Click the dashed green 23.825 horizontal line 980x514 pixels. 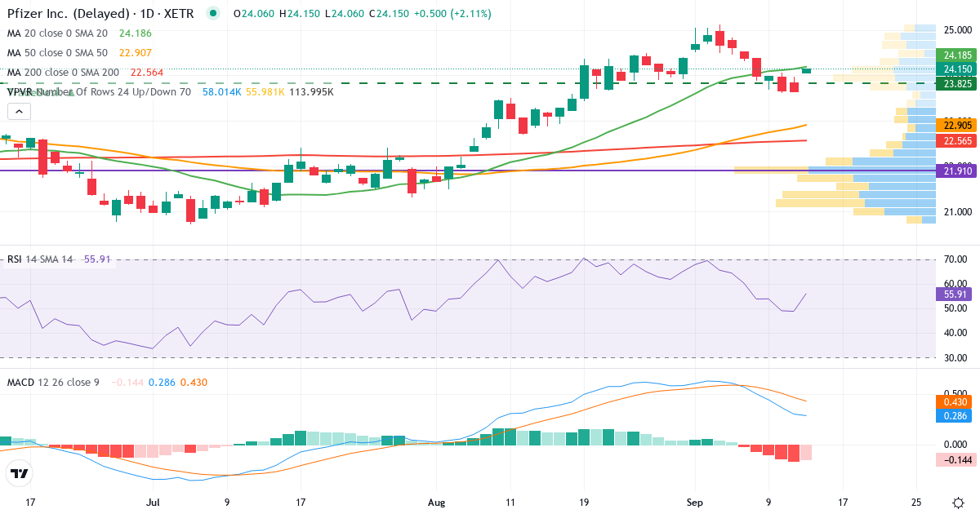[467, 83]
